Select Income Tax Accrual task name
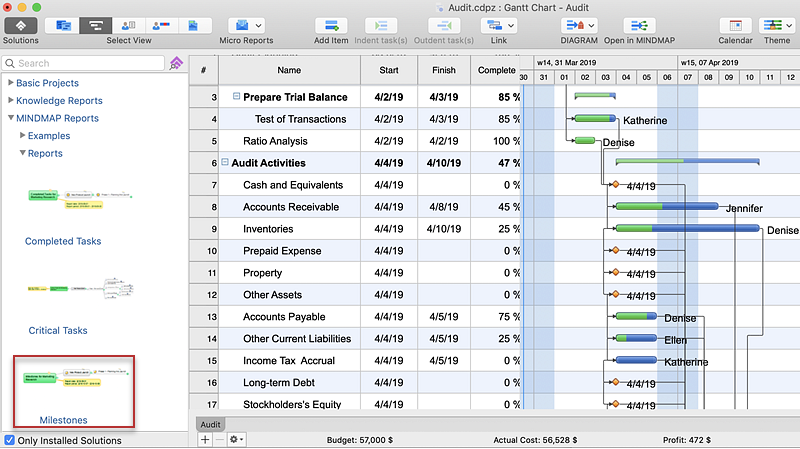This screenshot has height=449, width=800. pyautogui.click(x=289, y=361)
